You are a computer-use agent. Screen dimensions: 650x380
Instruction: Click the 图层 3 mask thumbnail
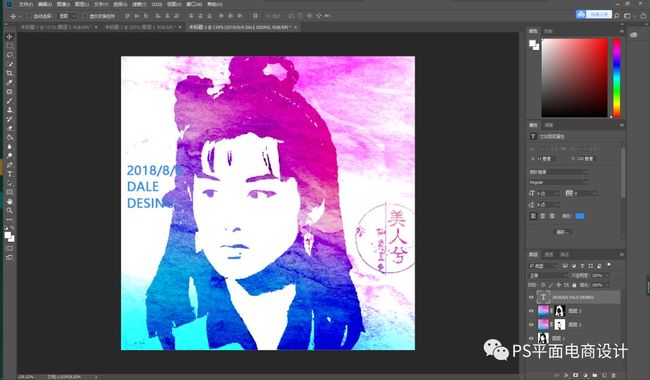[560, 311]
